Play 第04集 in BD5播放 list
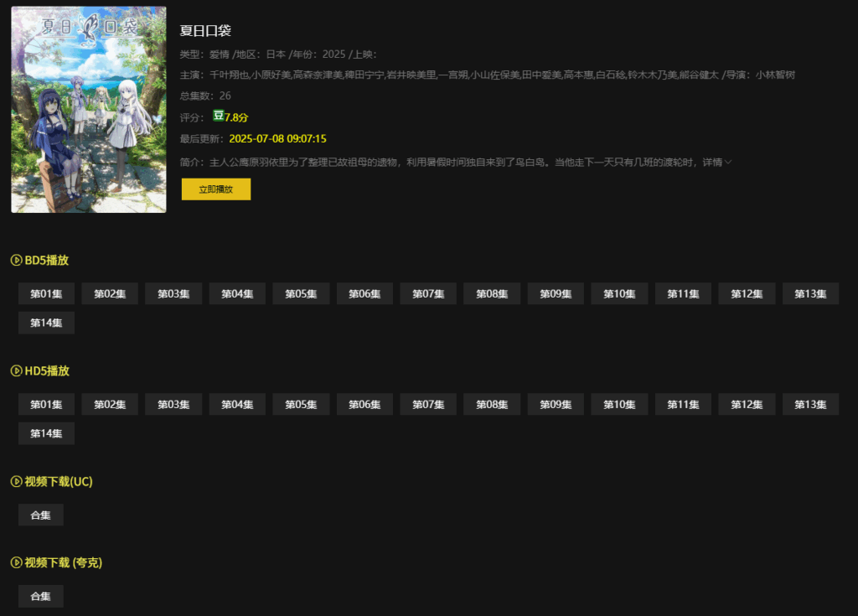 (237, 294)
